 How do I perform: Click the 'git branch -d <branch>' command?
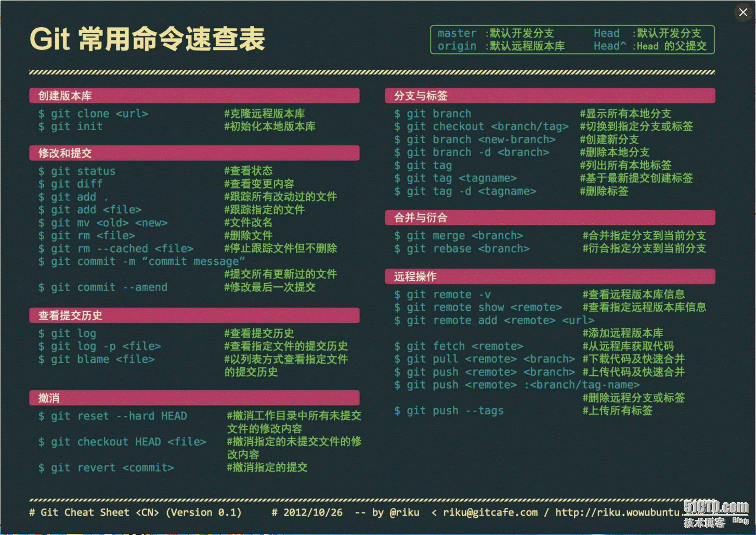tap(472, 152)
